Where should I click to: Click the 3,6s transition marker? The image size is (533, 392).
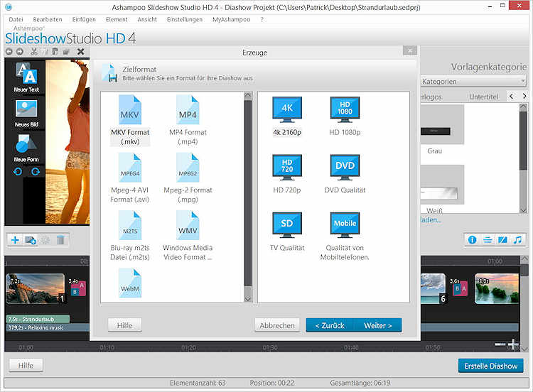(x=459, y=288)
